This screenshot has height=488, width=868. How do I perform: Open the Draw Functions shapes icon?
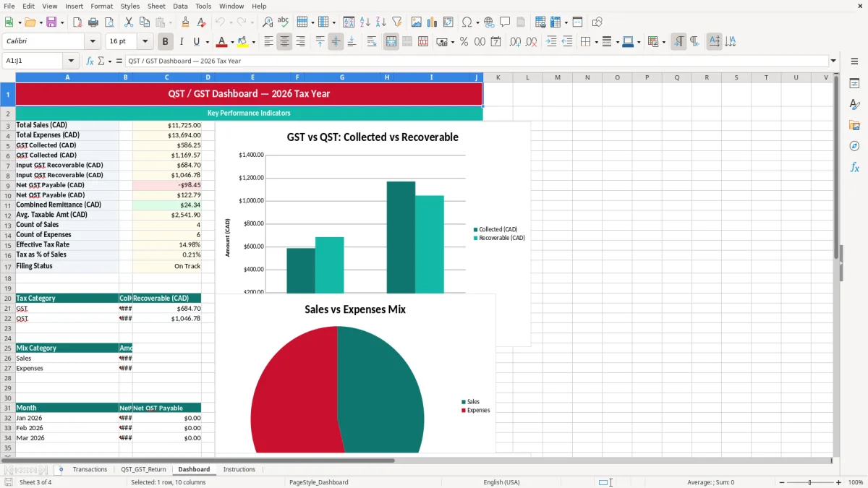coord(597,22)
